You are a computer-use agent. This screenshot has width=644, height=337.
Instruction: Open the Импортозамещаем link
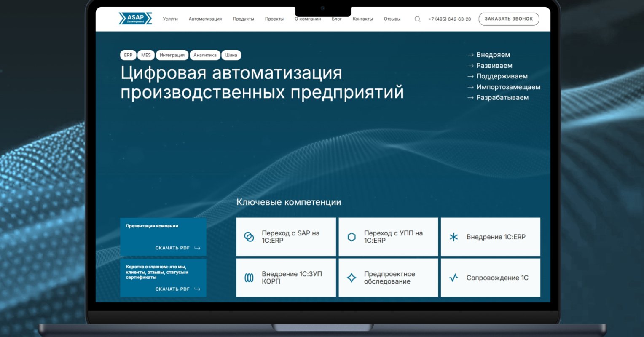[x=508, y=87]
